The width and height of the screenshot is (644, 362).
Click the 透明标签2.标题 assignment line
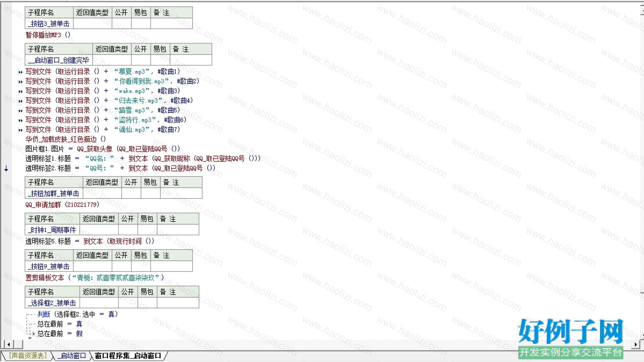120,168
